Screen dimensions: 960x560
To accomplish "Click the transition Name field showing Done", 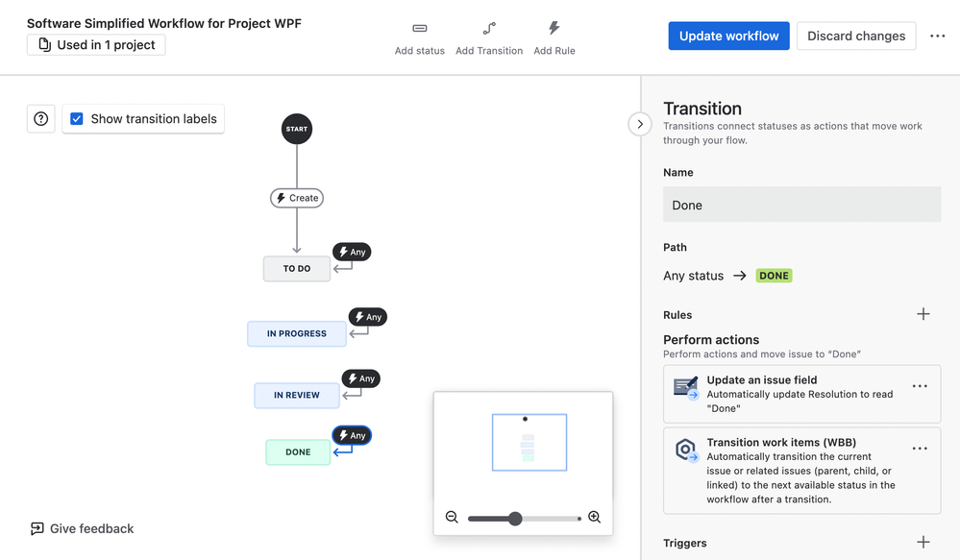I will (x=801, y=204).
